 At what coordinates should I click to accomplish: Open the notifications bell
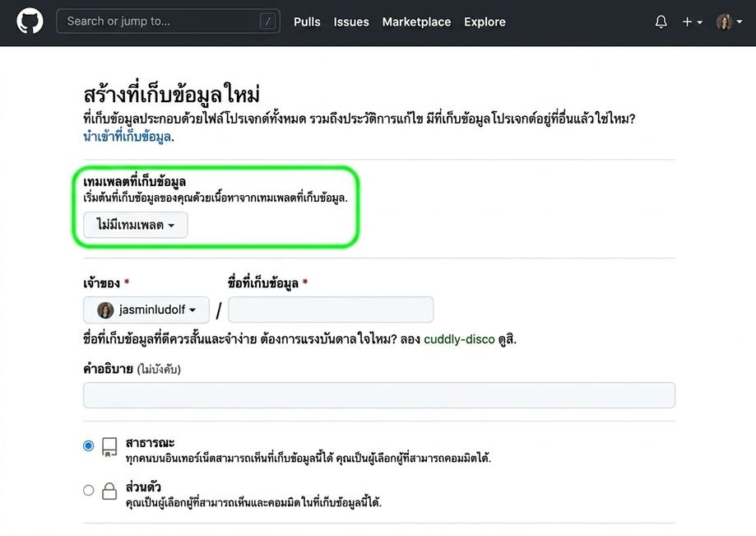[x=661, y=21]
